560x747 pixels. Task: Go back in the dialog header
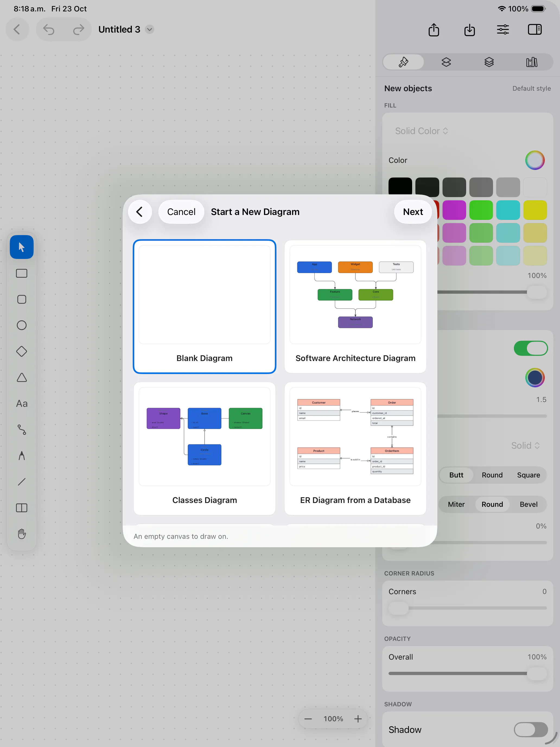(x=140, y=212)
